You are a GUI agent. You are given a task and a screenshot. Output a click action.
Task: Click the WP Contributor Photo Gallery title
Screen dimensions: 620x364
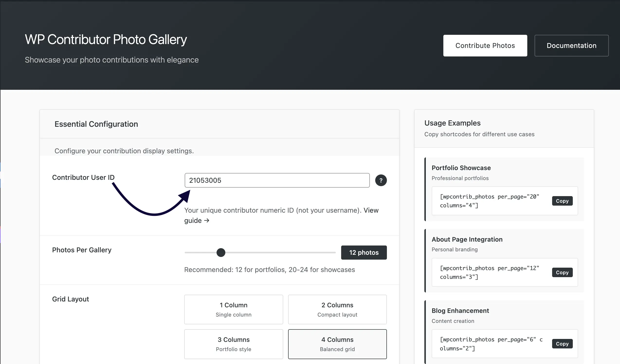tap(106, 39)
